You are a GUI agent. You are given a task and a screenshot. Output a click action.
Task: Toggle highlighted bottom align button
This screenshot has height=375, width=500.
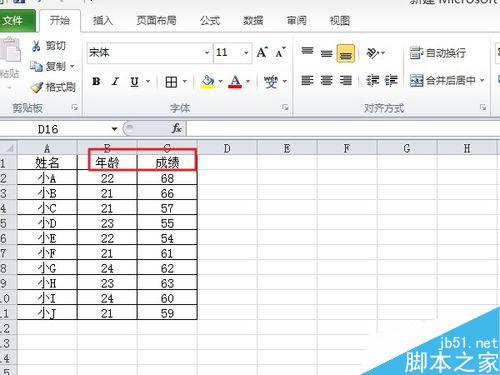point(346,53)
